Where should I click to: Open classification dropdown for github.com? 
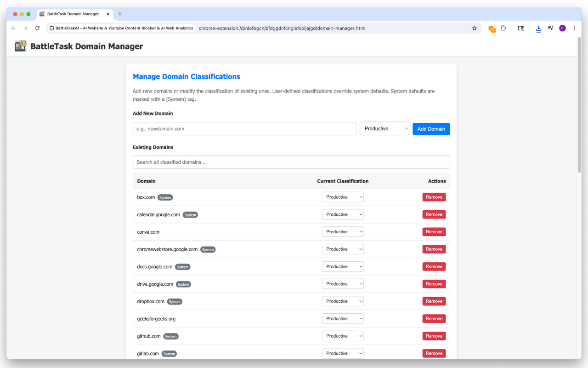pos(343,336)
